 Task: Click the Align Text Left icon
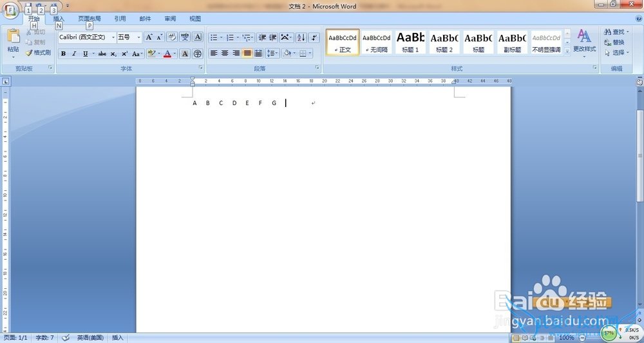(214, 53)
